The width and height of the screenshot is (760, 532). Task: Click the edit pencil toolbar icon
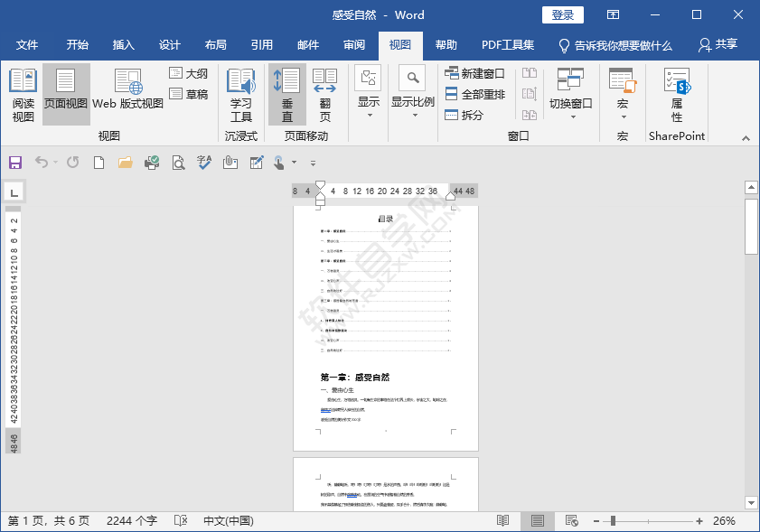click(257, 163)
